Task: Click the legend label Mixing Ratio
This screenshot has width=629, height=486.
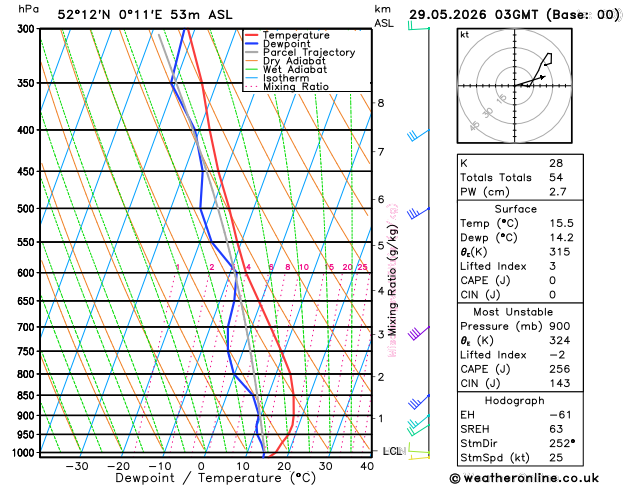Action: pyautogui.click(x=296, y=87)
